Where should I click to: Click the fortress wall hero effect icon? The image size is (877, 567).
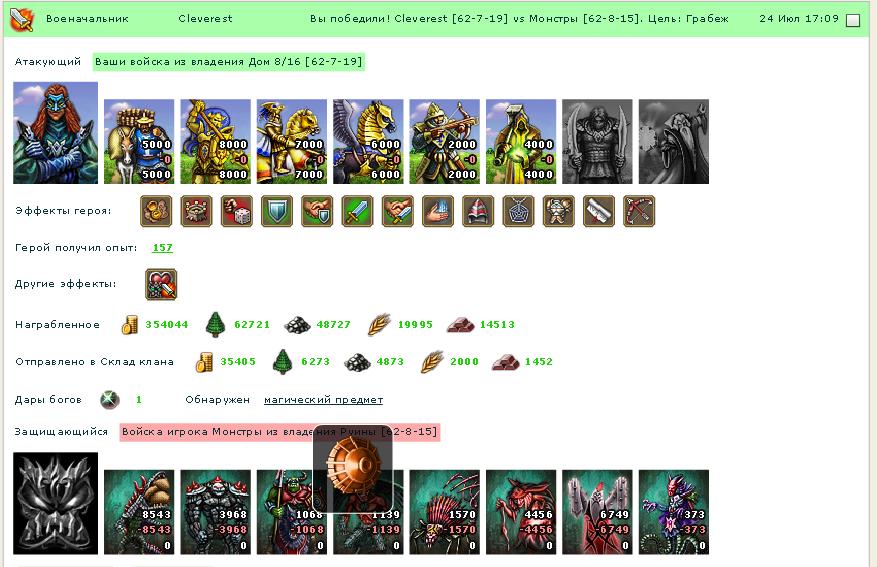click(x=196, y=211)
